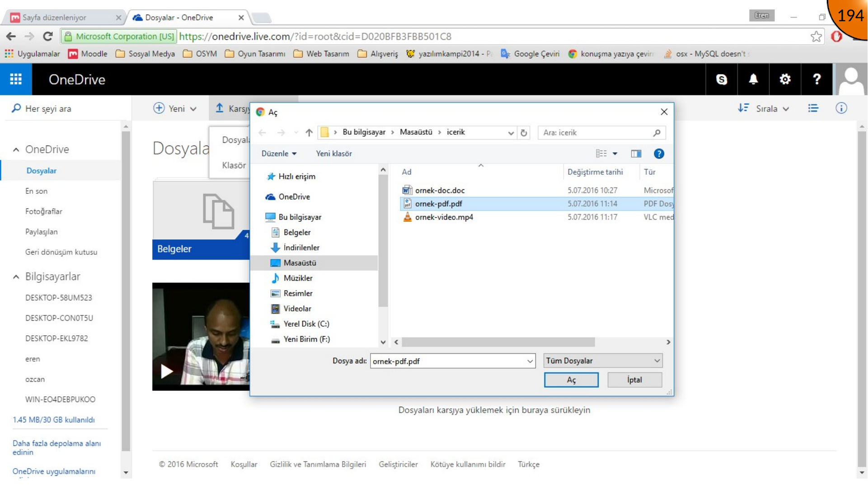Open the Sosyal Medya bookmark folder
The width and height of the screenshot is (868, 488).
point(145,54)
